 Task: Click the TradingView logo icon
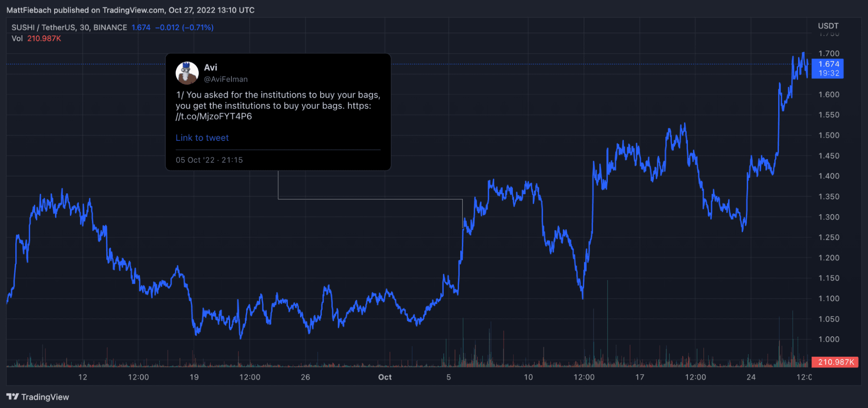pos(13,397)
